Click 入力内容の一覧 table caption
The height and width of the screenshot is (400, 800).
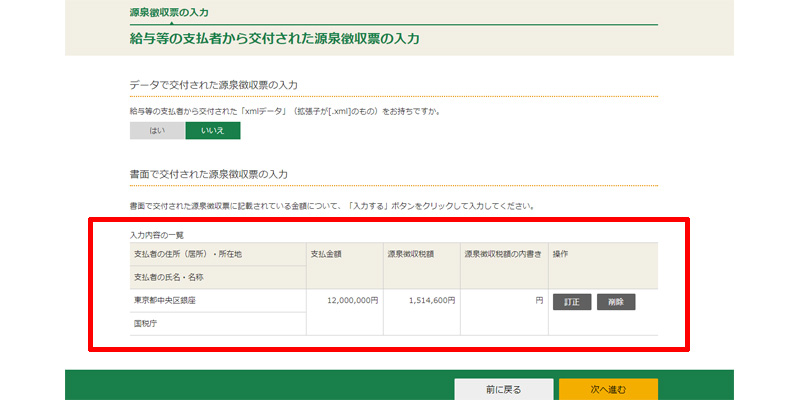point(157,235)
